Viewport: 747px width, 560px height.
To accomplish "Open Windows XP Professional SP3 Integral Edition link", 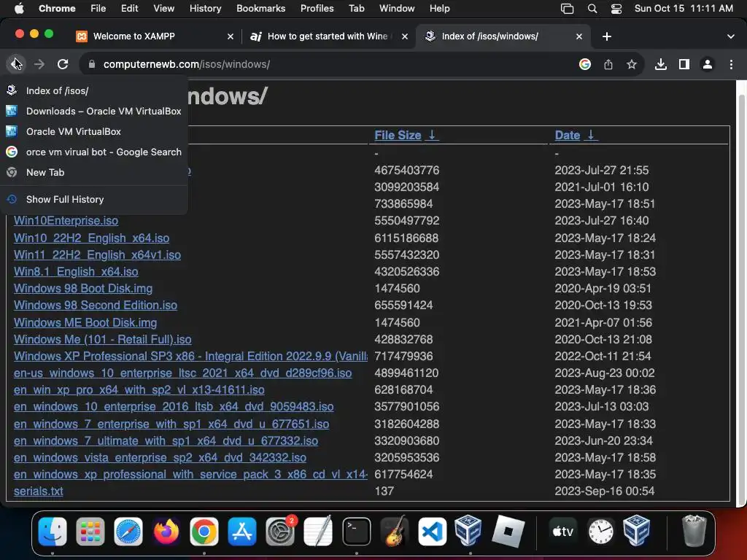I will (190, 356).
